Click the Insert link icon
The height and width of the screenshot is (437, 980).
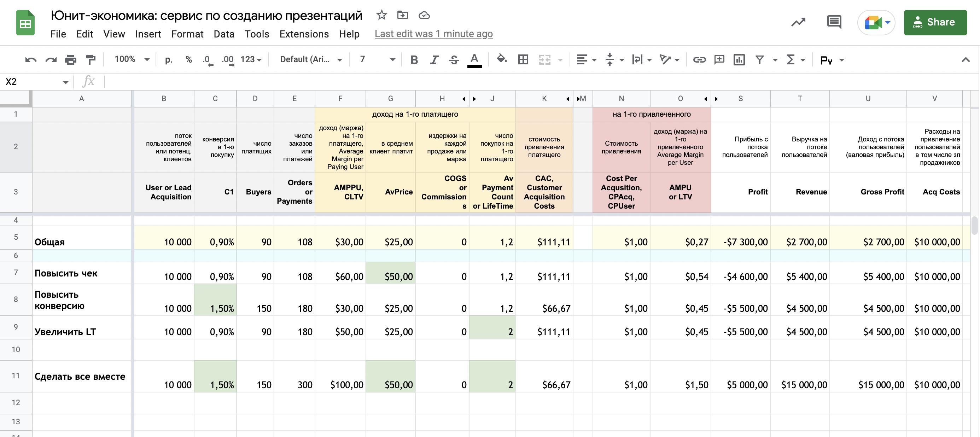click(699, 60)
